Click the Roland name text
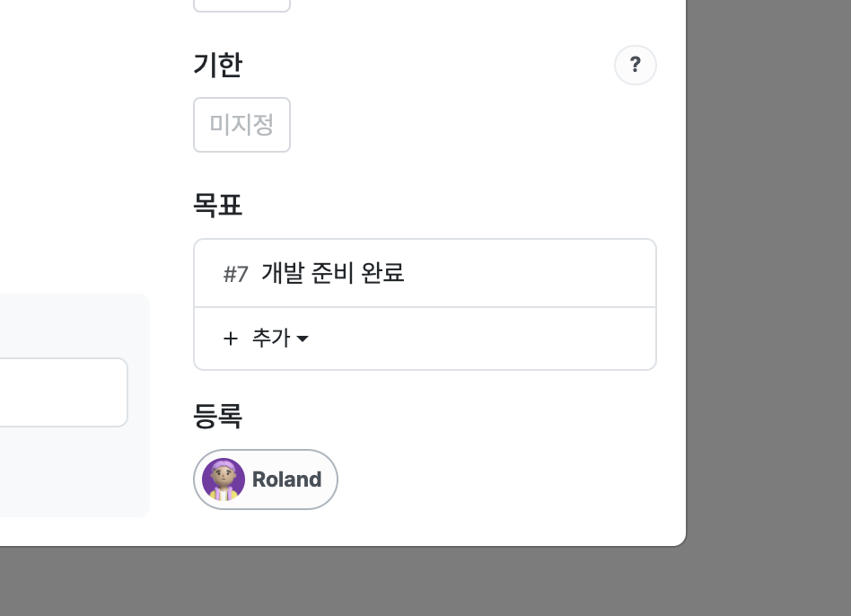The width and height of the screenshot is (851, 616). pyautogui.click(x=286, y=480)
